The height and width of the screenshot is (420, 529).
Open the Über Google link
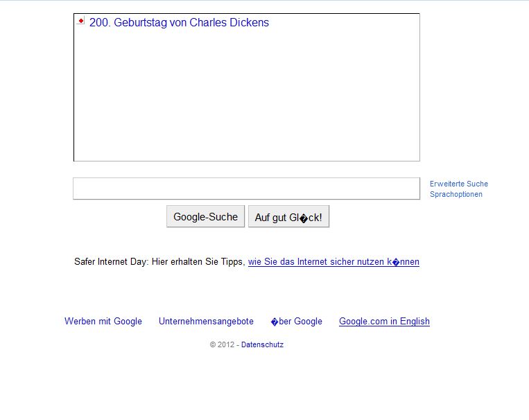tap(296, 322)
